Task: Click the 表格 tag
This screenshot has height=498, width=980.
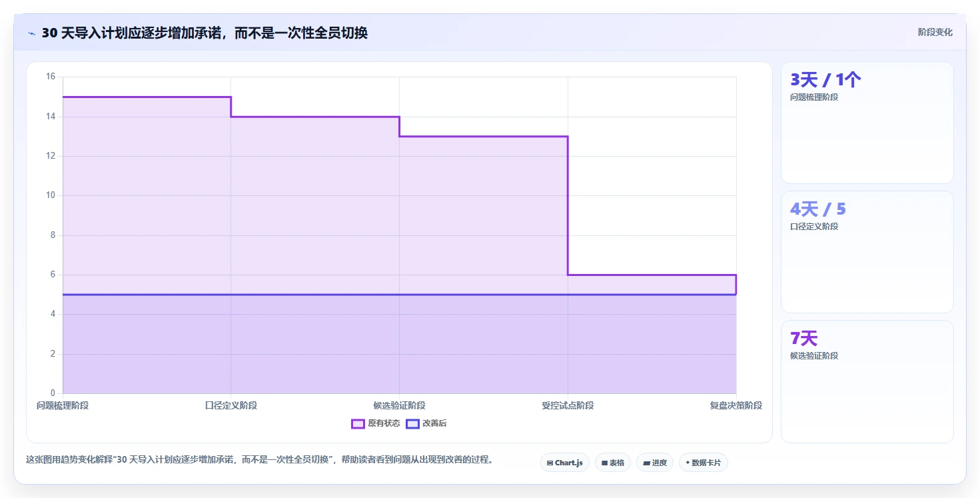Action: (x=612, y=463)
